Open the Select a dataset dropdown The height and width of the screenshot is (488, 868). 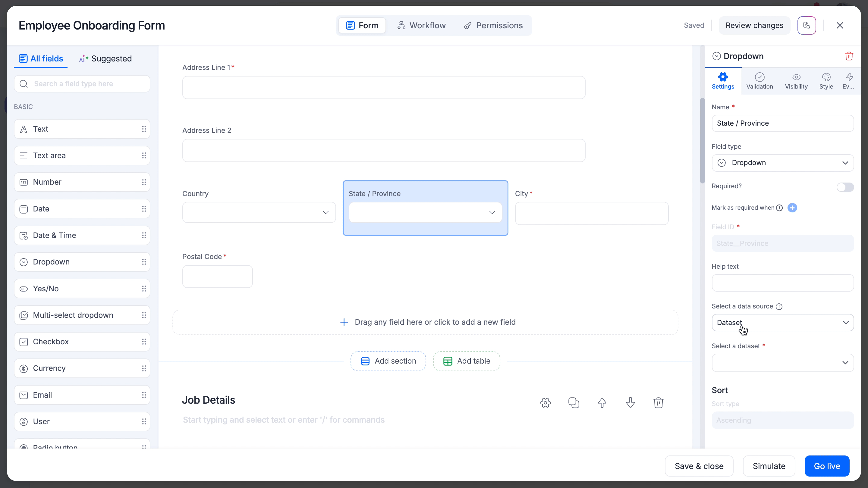pyautogui.click(x=782, y=363)
